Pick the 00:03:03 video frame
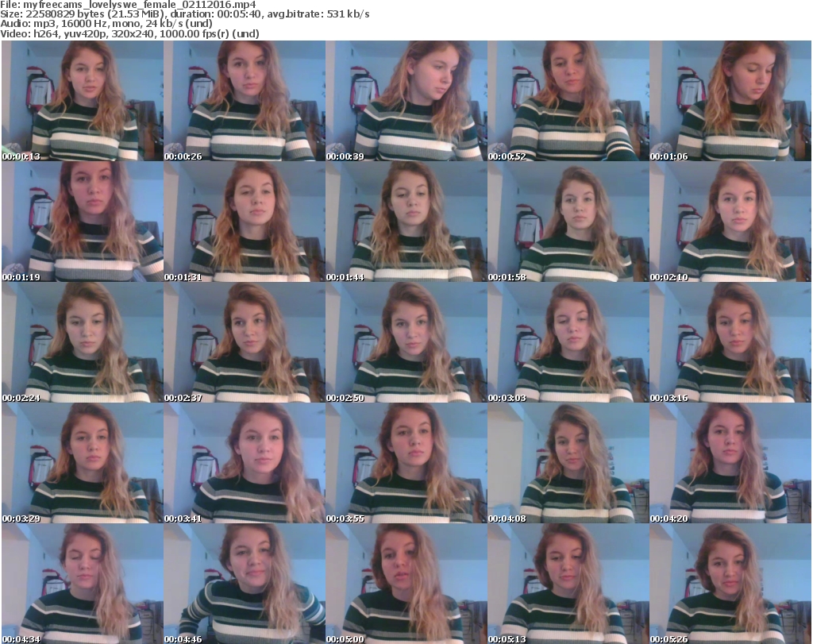This screenshot has width=813, height=644. pos(568,342)
